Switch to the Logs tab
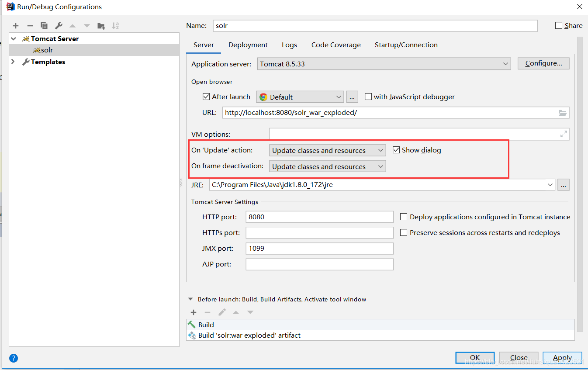The width and height of the screenshot is (588, 370). (x=289, y=45)
